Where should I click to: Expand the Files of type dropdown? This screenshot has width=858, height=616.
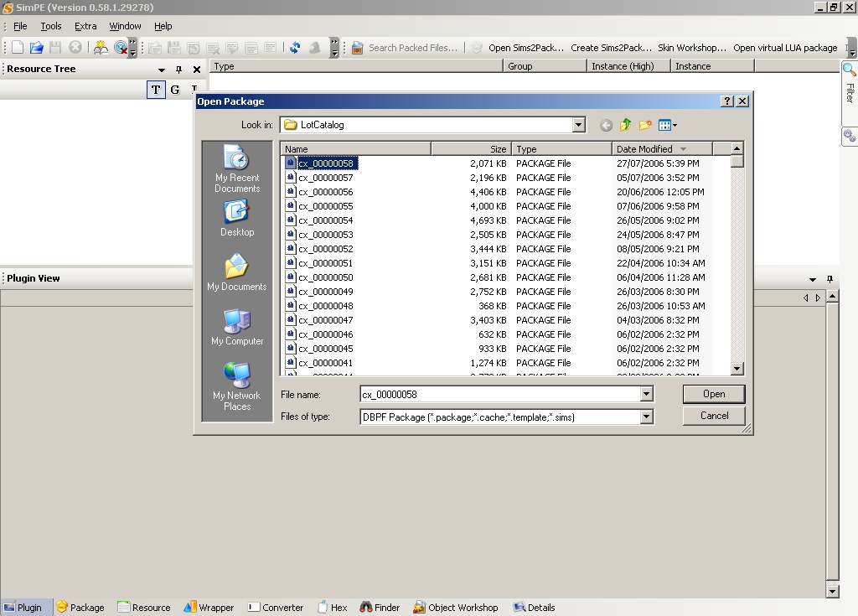646,417
